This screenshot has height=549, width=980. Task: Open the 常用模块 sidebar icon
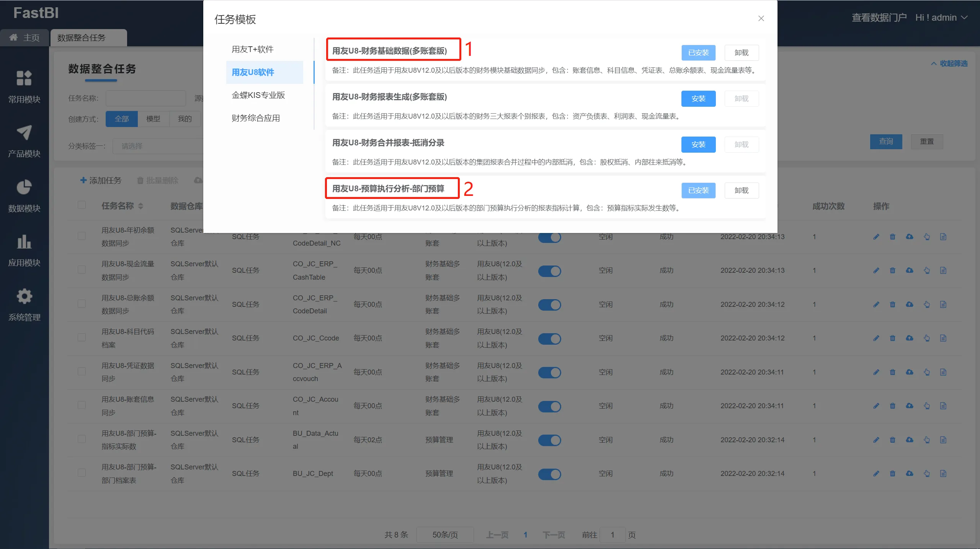pos(24,78)
